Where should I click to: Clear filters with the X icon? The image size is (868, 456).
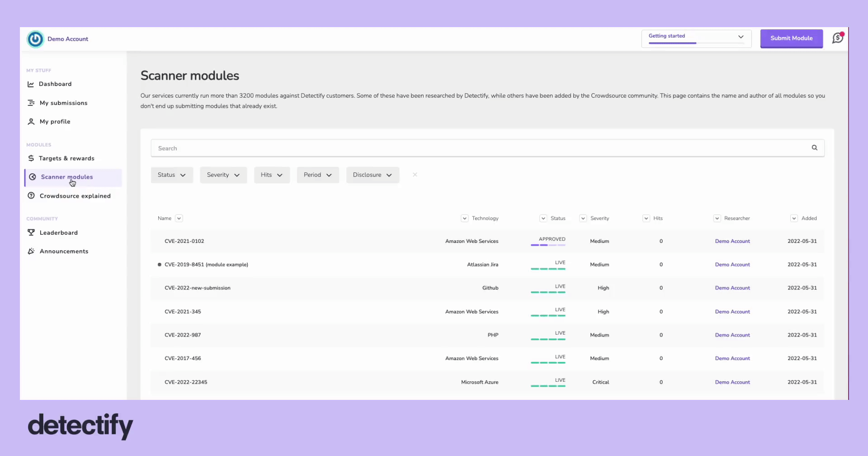coord(415,175)
